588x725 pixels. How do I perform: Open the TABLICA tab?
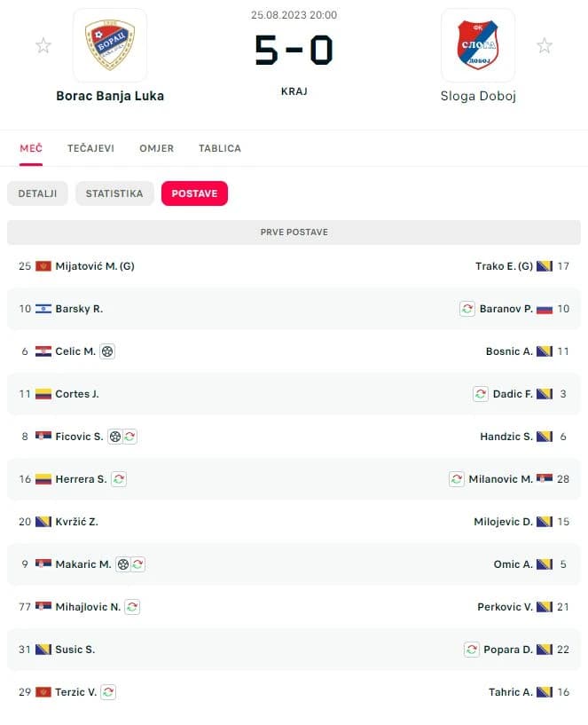[220, 148]
